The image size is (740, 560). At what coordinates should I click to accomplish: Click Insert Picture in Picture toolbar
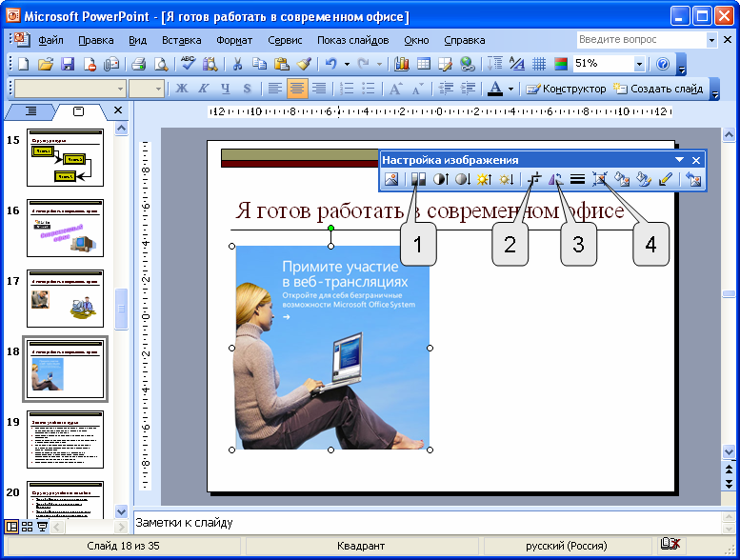(x=391, y=179)
